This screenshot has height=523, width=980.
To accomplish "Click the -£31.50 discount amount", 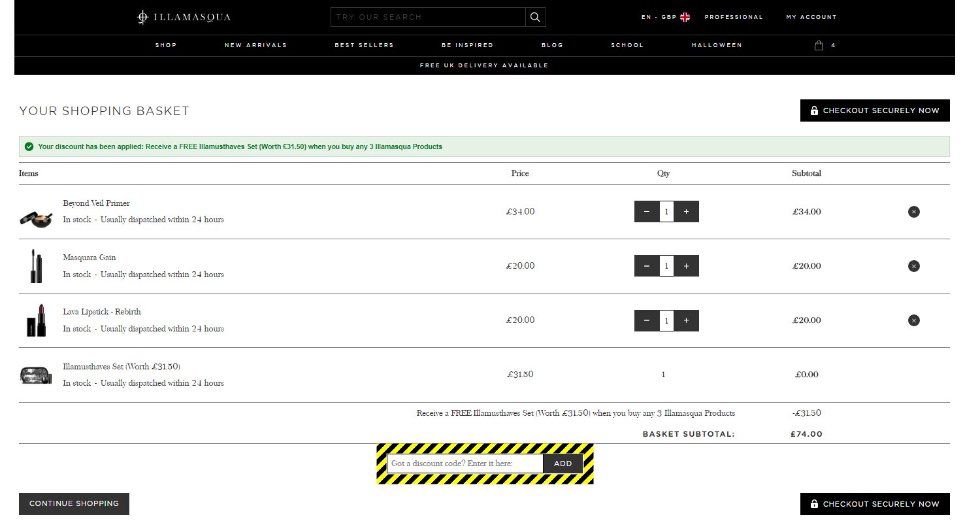I will (x=806, y=413).
